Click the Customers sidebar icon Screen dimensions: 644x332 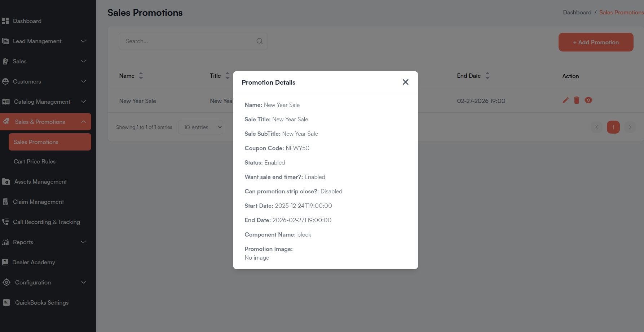[x=5, y=81]
